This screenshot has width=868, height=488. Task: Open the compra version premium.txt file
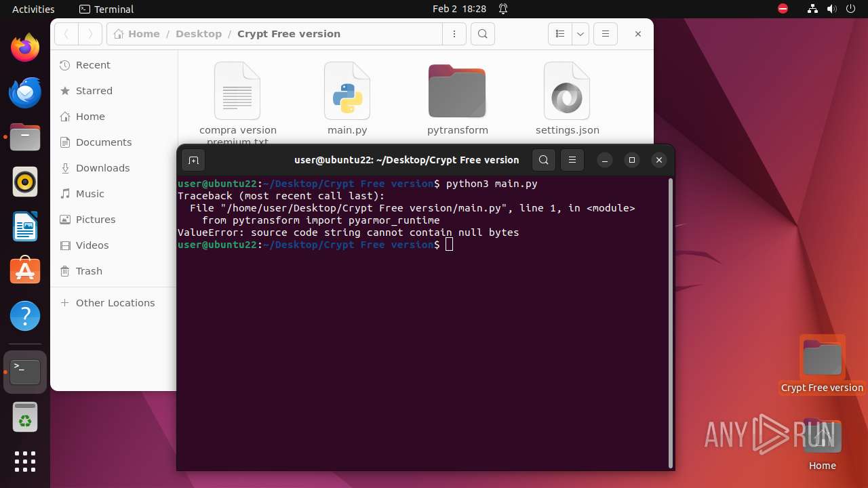point(237,102)
